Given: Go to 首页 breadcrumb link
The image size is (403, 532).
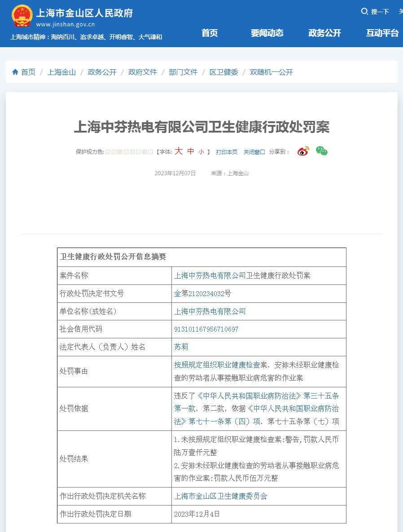Looking at the screenshot, I should tap(28, 72).
